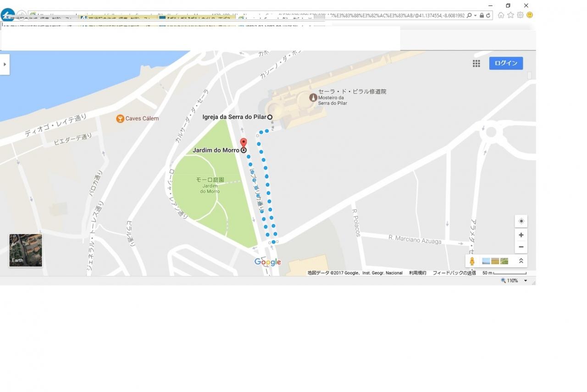The height and width of the screenshot is (392, 587).
Task: Switch to Earth satellite view thumbnail
Action: [x=26, y=250]
